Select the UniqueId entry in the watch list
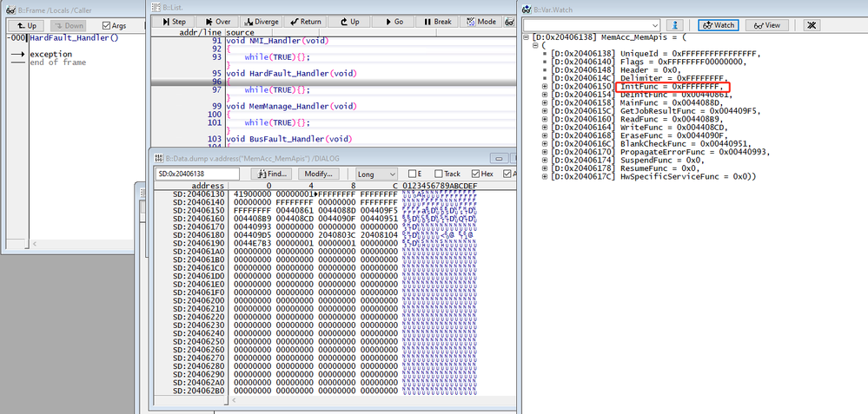The width and height of the screenshot is (868, 414). click(x=655, y=54)
